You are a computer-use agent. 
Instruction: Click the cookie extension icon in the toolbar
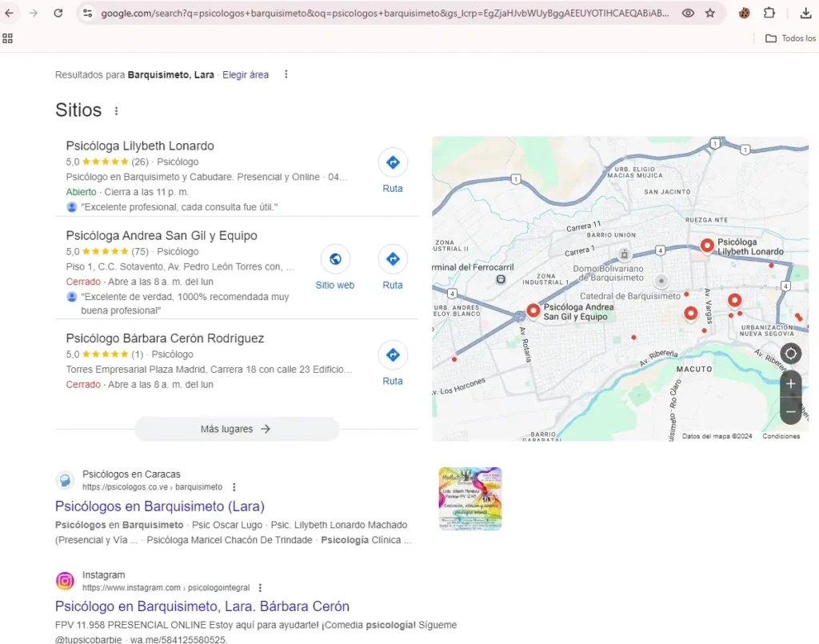[x=743, y=13]
